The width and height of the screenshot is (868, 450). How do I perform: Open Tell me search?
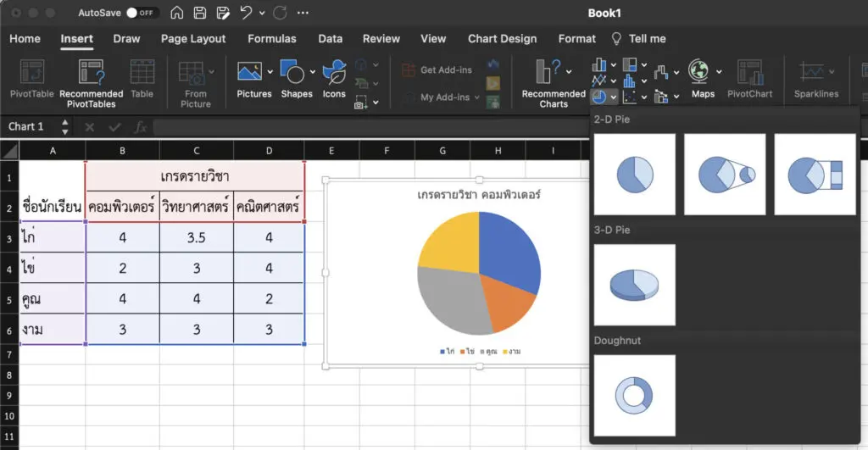tap(646, 39)
